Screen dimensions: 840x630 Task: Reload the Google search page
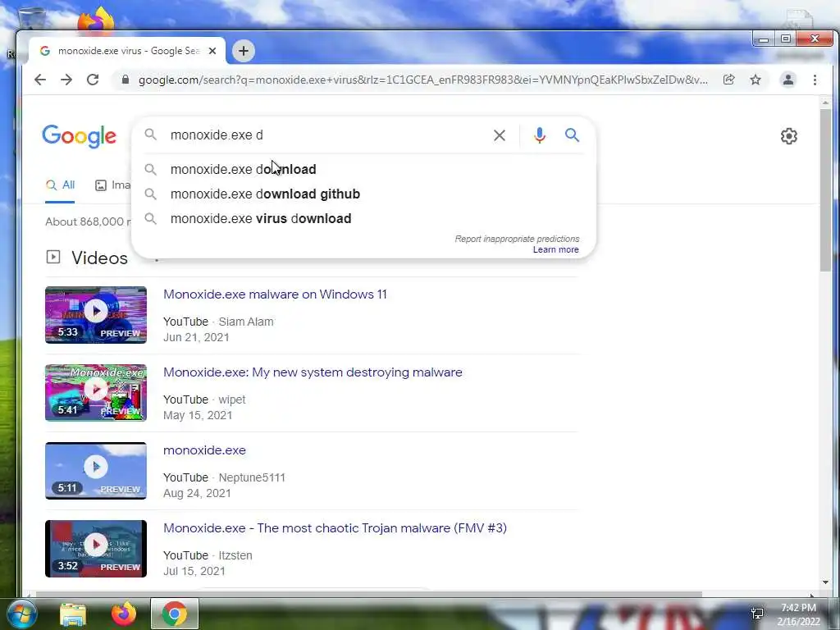(93, 80)
